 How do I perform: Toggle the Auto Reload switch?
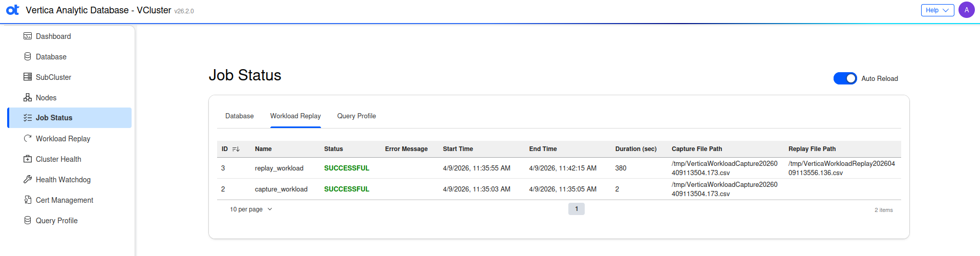(x=845, y=78)
